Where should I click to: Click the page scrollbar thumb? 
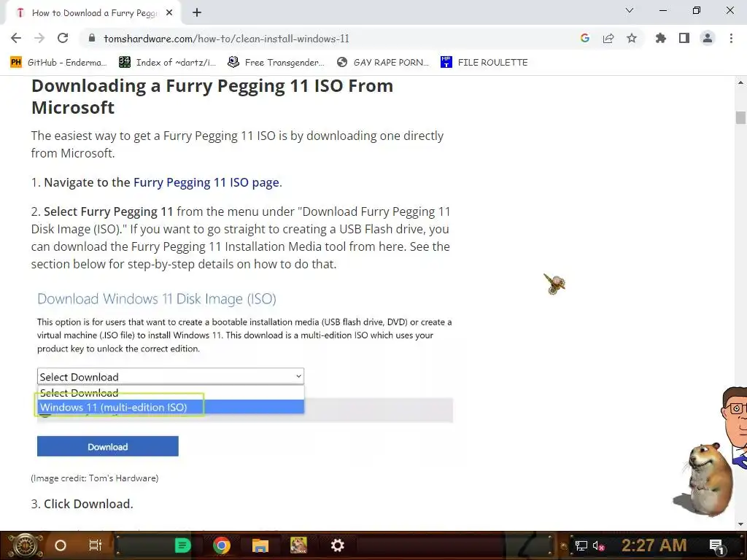coord(740,117)
